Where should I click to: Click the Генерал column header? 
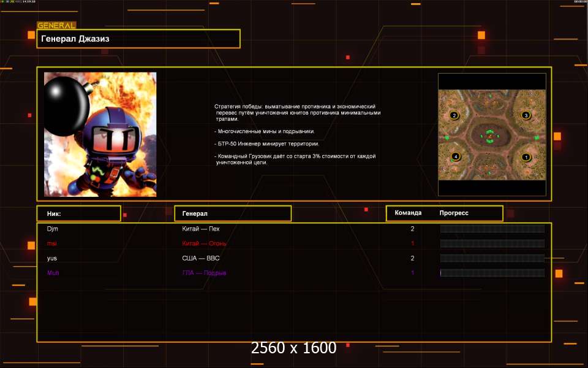(x=233, y=213)
